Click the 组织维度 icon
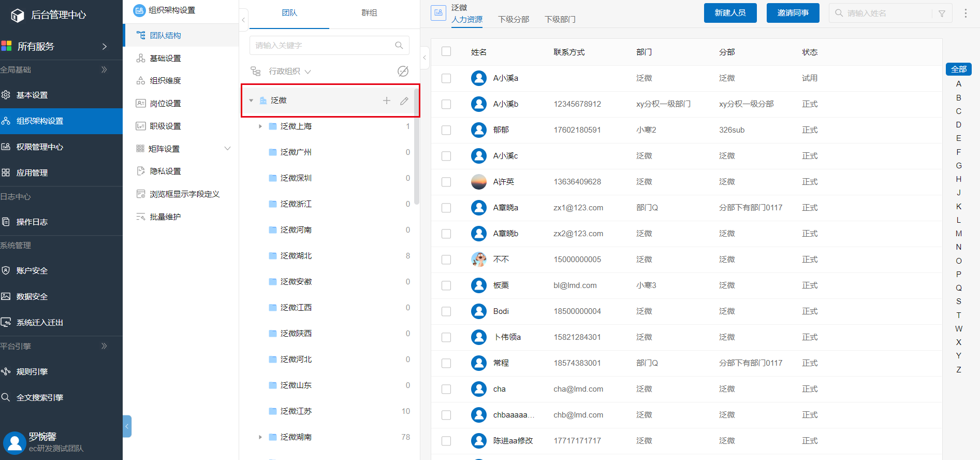 [141, 80]
